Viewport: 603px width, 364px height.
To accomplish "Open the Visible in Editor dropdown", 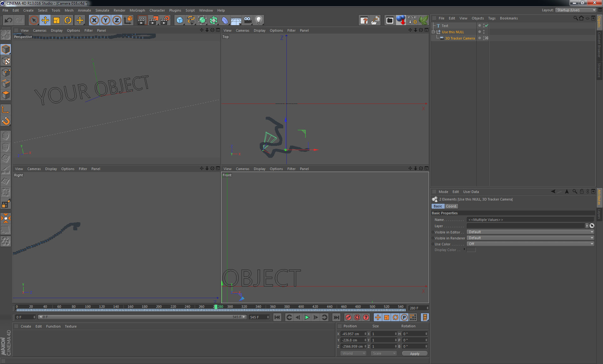I will pyautogui.click(x=530, y=232).
